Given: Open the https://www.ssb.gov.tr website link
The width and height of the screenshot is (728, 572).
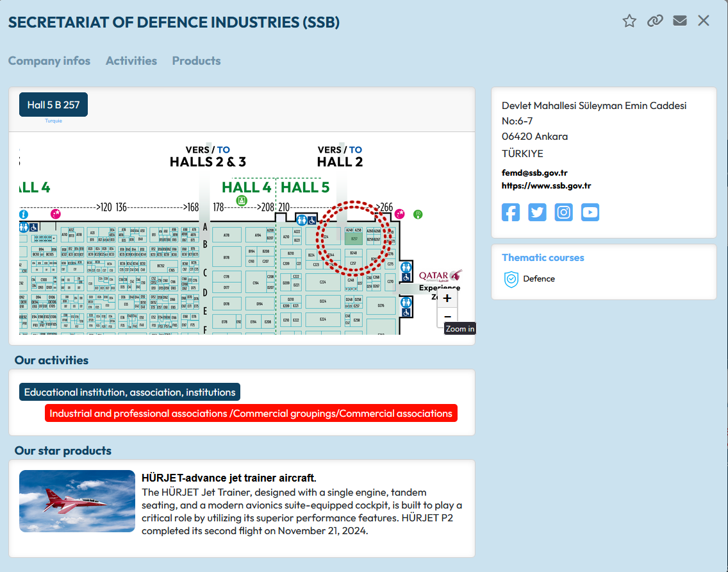Looking at the screenshot, I should point(547,186).
